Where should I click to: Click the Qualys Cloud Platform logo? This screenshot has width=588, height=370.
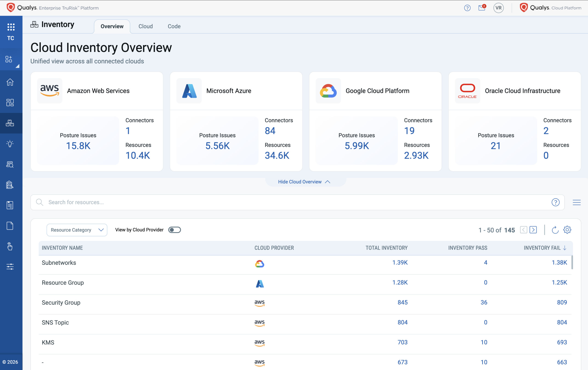pos(550,8)
